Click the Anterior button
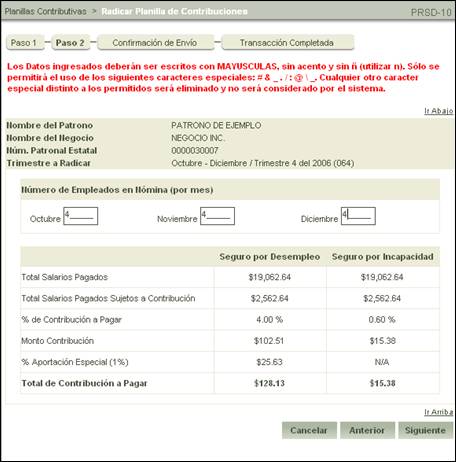 [367, 430]
